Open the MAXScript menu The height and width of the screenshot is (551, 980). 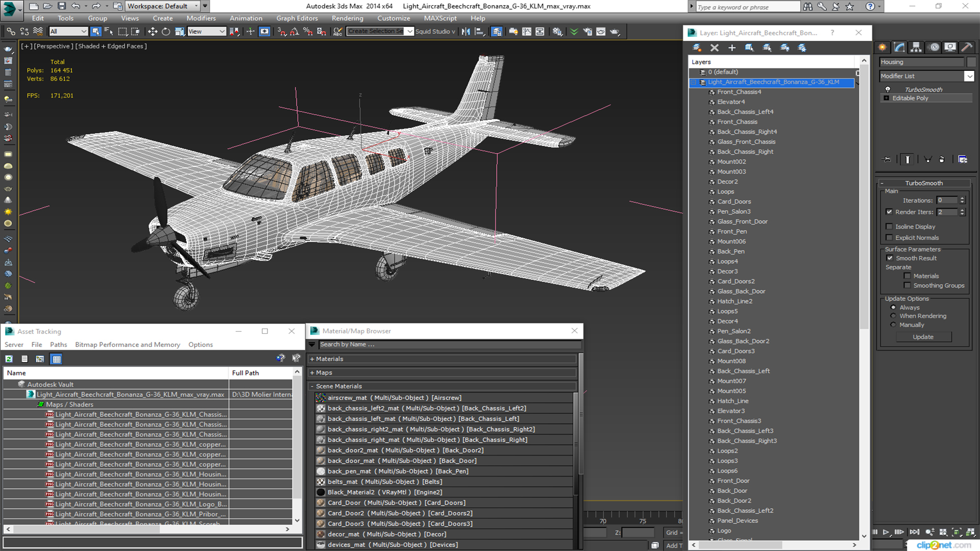pos(440,18)
